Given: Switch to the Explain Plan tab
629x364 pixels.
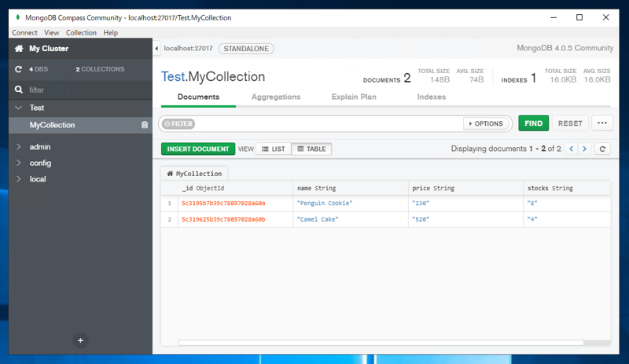Looking at the screenshot, I should point(354,97).
